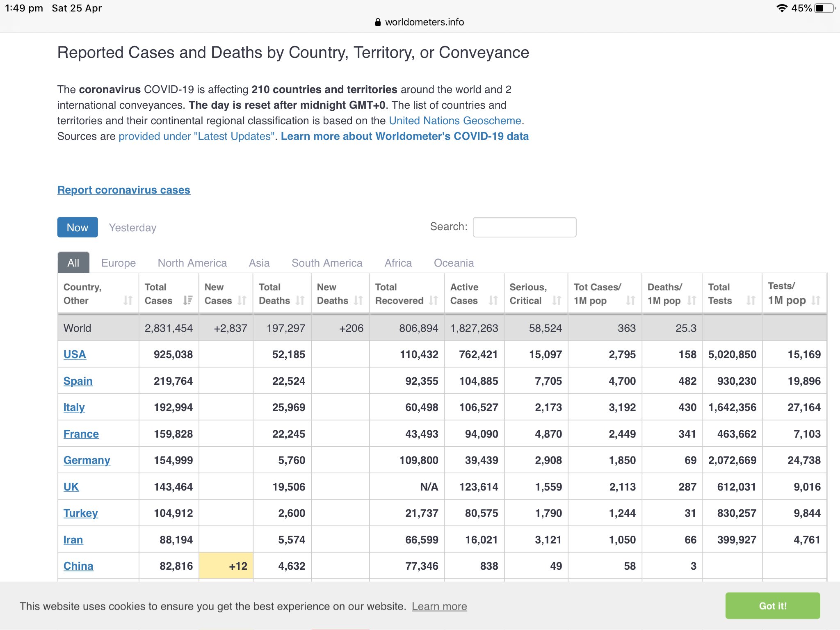The width and height of the screenshot is (840, 630).
Task: Sort by New Deaths column arrows
Action: (x=358, y=301)
